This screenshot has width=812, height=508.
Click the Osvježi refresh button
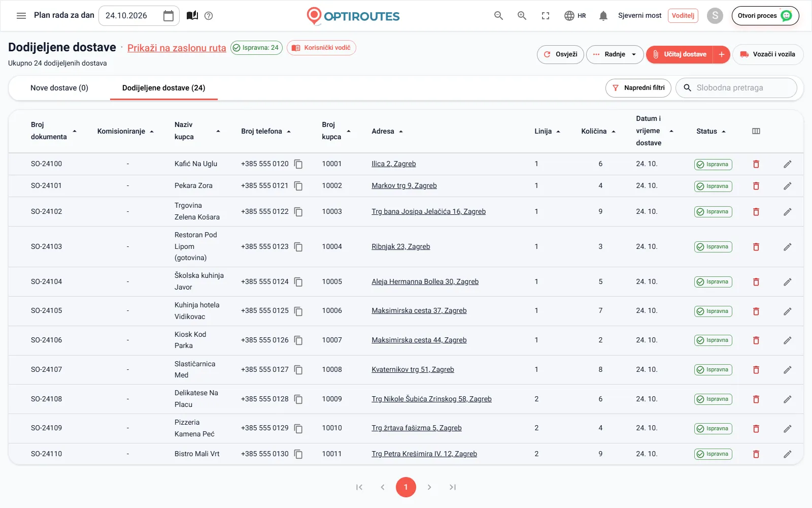tap(560, 54)
